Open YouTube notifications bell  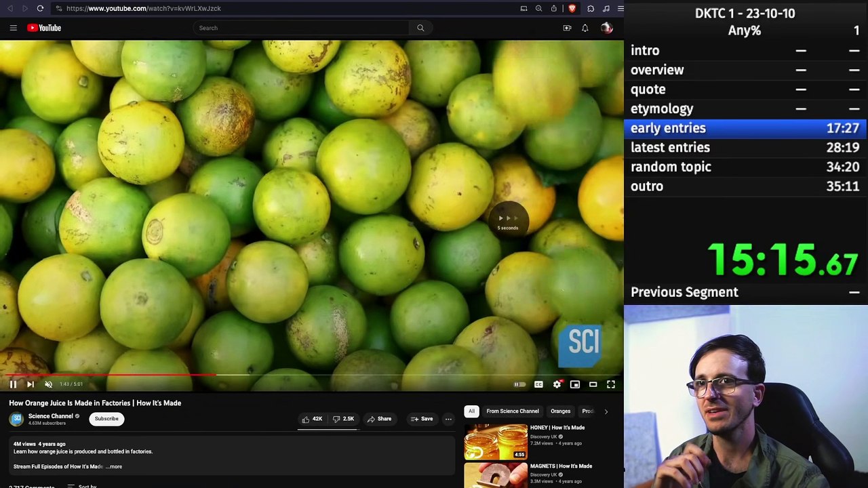click(x=585, y=28)
